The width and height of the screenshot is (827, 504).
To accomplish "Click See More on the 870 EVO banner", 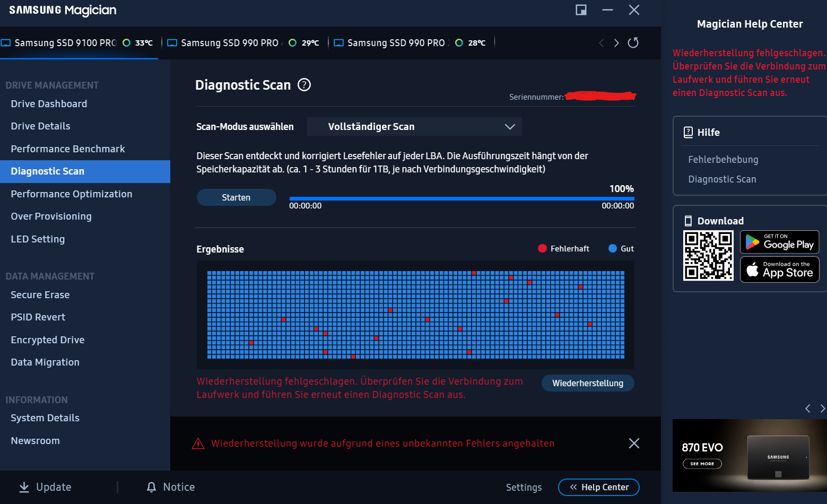I will tap(702, 464).
